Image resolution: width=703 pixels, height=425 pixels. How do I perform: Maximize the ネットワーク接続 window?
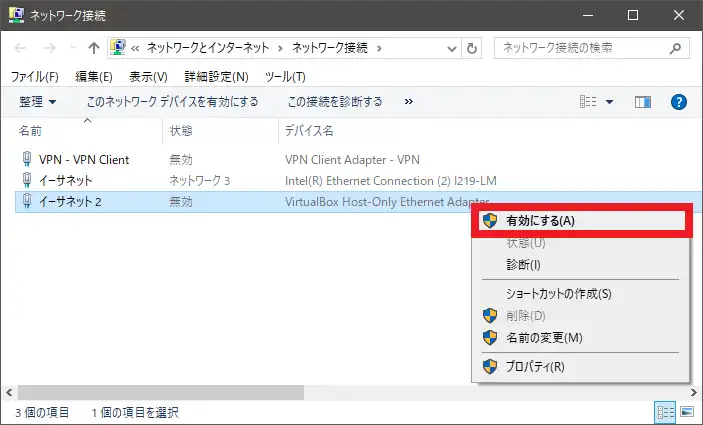[633, 15]
